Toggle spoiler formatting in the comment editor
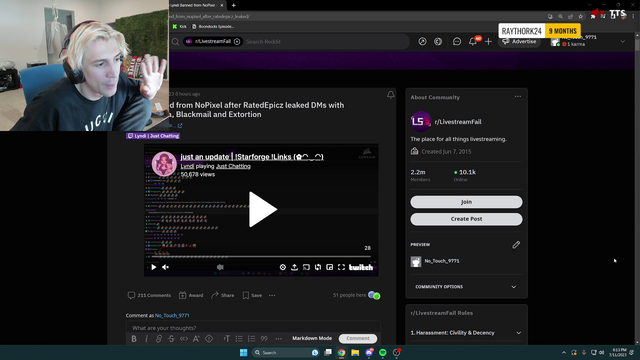 point(209,338)
